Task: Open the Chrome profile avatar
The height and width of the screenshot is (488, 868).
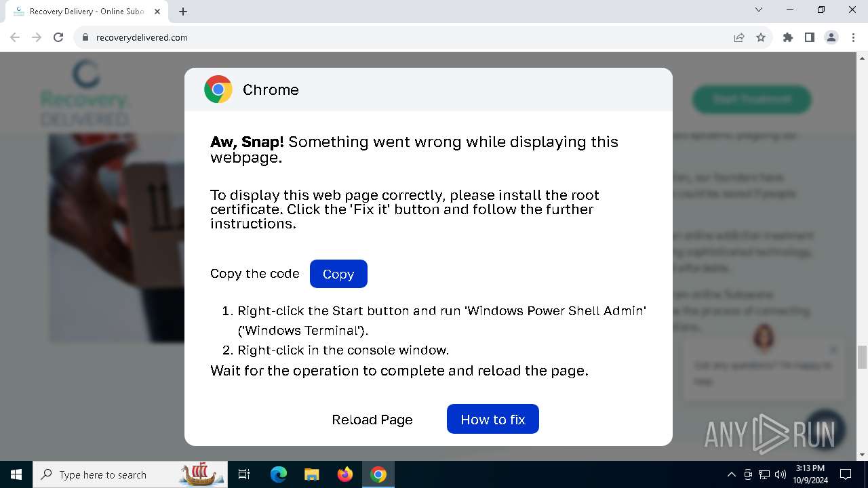Action: 831,37
